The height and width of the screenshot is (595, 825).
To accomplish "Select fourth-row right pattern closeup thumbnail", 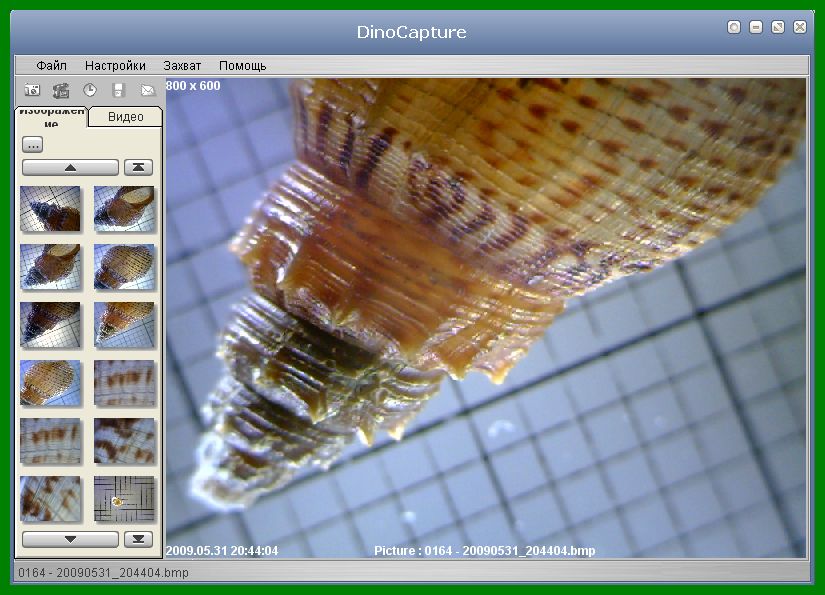I will point(124,382).
